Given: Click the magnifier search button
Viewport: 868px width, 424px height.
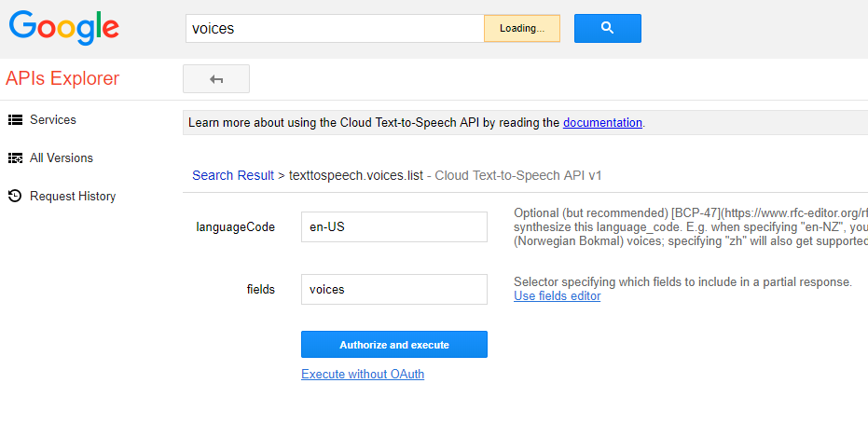Looking at the screenshot, I should tap(607, 28).
